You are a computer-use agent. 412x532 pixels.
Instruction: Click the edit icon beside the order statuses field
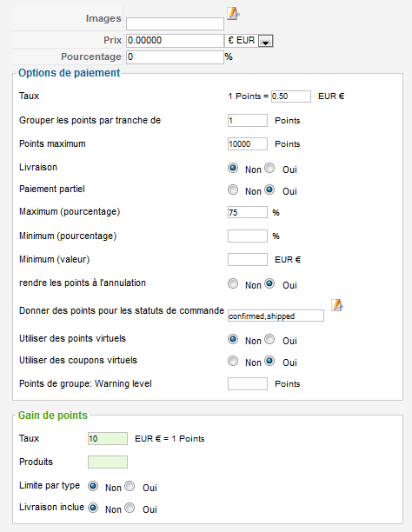click(336, 304)
